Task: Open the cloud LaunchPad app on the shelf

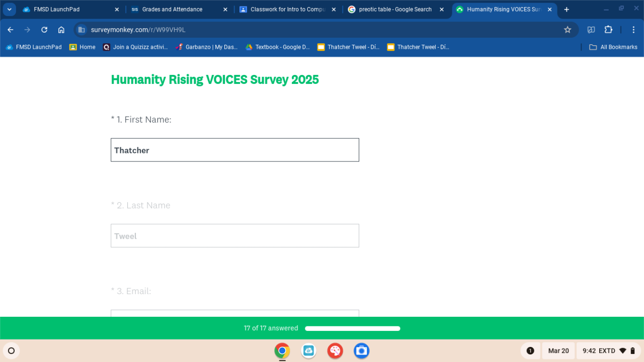Action: pyautogui.click(x=309, y=350)
